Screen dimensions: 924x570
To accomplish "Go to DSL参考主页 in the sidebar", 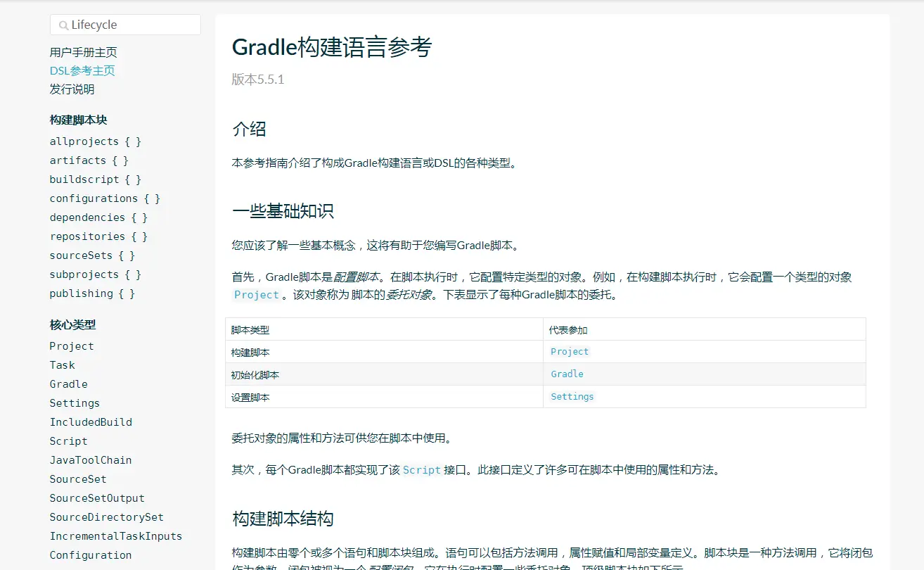I will point(82,70).
